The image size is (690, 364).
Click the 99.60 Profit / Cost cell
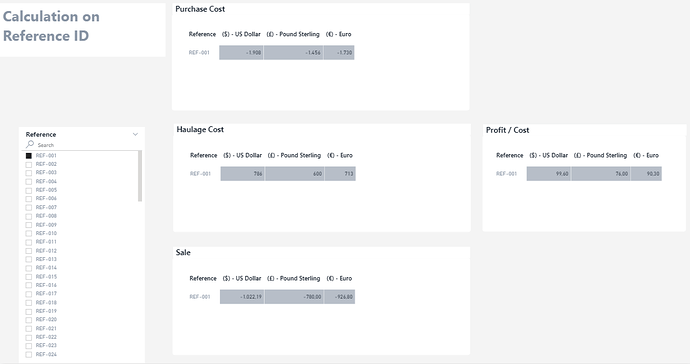[549, 173]
